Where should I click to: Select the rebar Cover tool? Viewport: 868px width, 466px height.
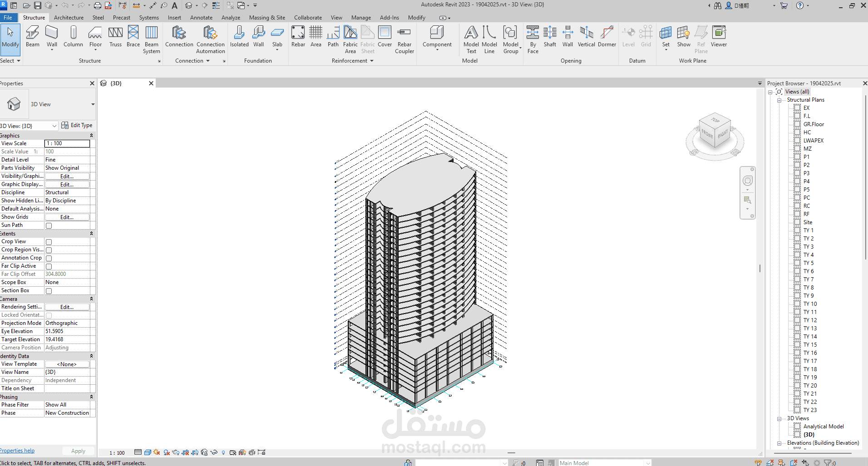[x=385, y=36]
